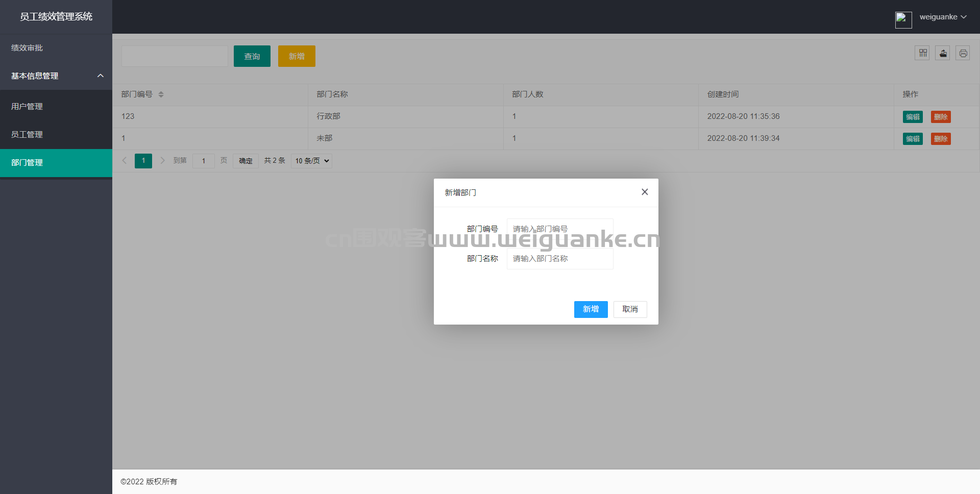Click the export table icon
Screen dimensions: 980x494
(942, 53)
